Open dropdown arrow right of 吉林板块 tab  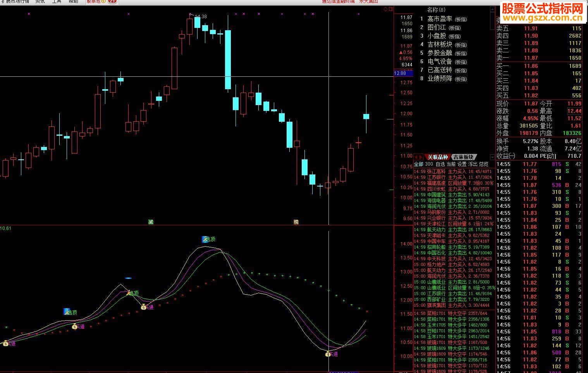pyautogui.click(x=493, y=157)
